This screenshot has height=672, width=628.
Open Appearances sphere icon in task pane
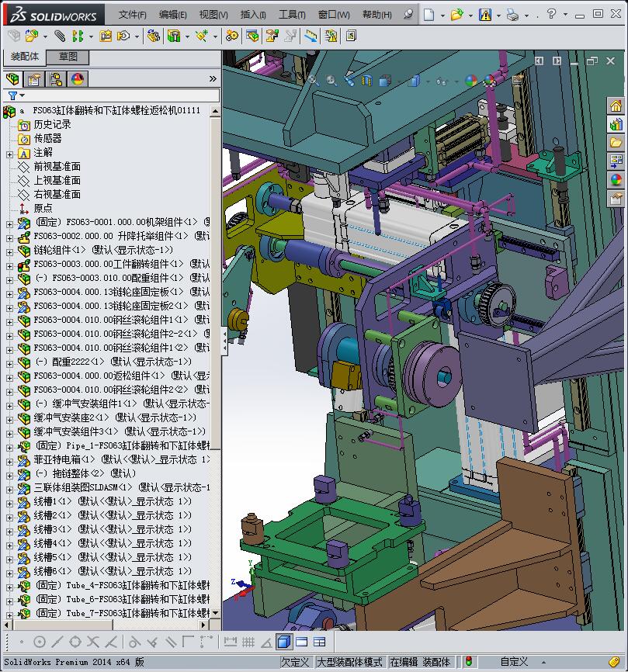616,179
